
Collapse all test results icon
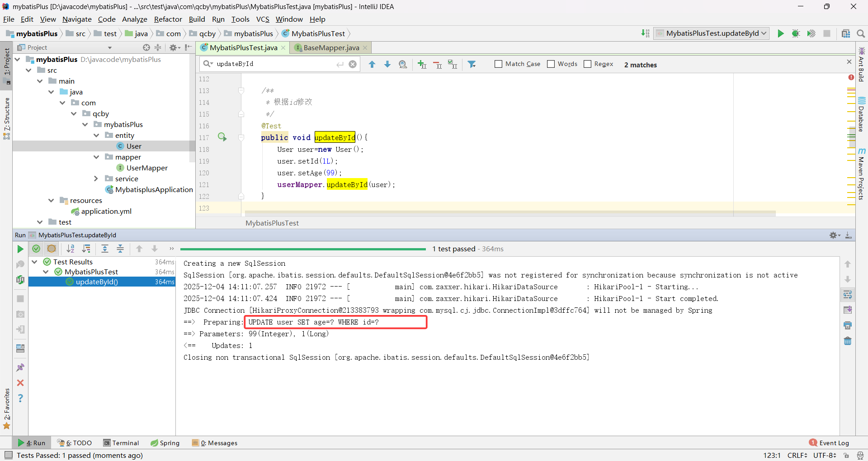tap(120, 249)
